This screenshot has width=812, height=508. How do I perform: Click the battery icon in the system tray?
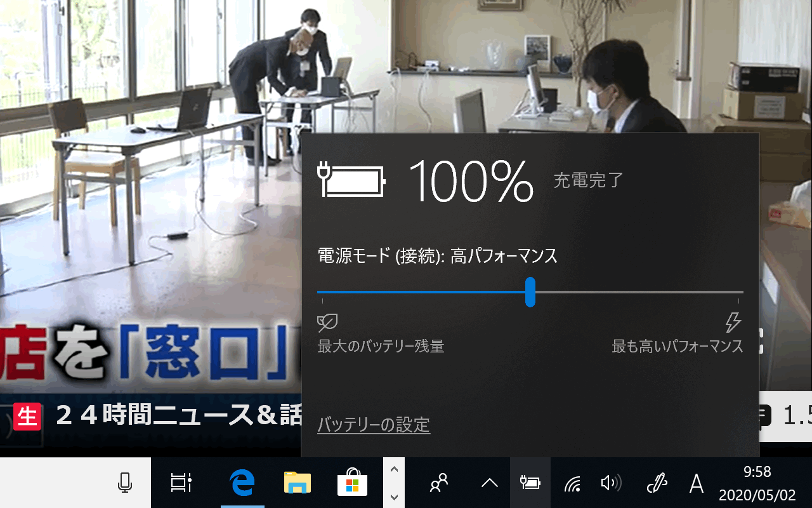pyautogui.click(x=530, y=484)
